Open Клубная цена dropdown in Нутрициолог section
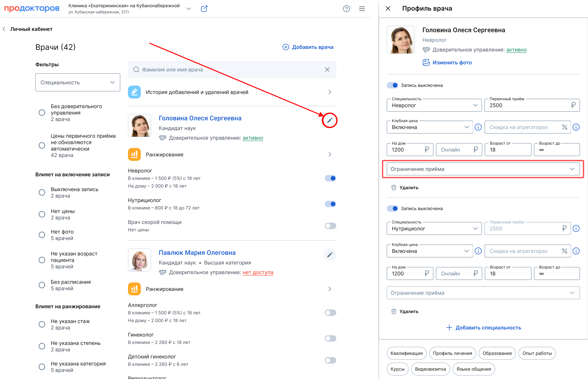This screenshot has height=379, width=588. pos(430,251)
